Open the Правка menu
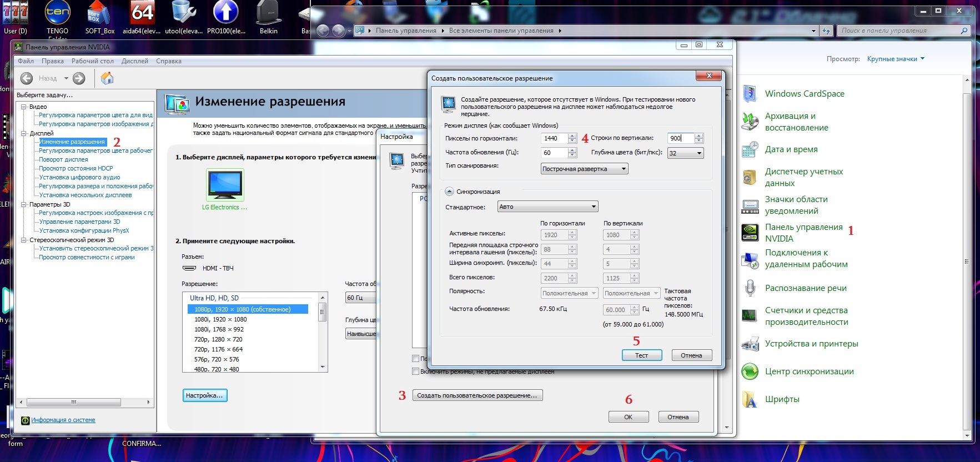This screenshot has width=980, height=462. click(x=53, y=61)
